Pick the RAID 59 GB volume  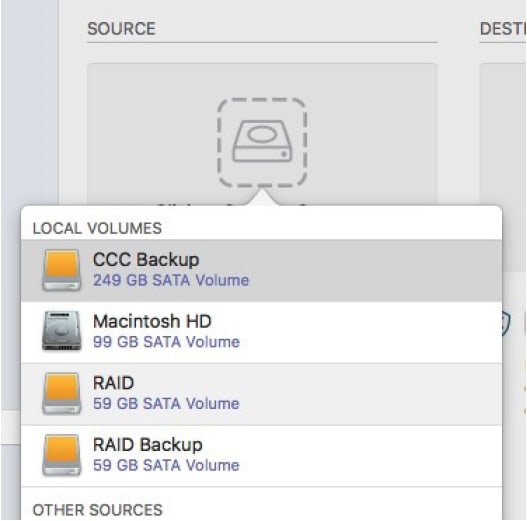pos(261,394)
